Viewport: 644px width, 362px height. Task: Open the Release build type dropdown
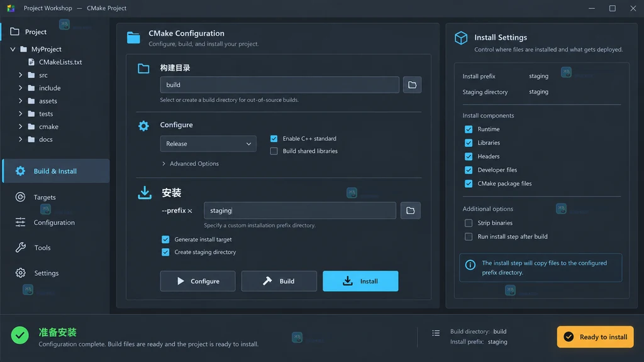(208, 144)
